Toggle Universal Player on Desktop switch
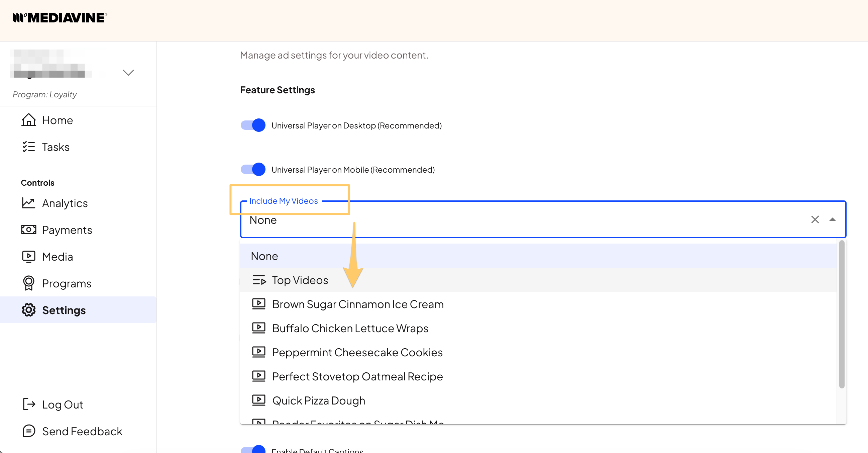 coord(253,125)
